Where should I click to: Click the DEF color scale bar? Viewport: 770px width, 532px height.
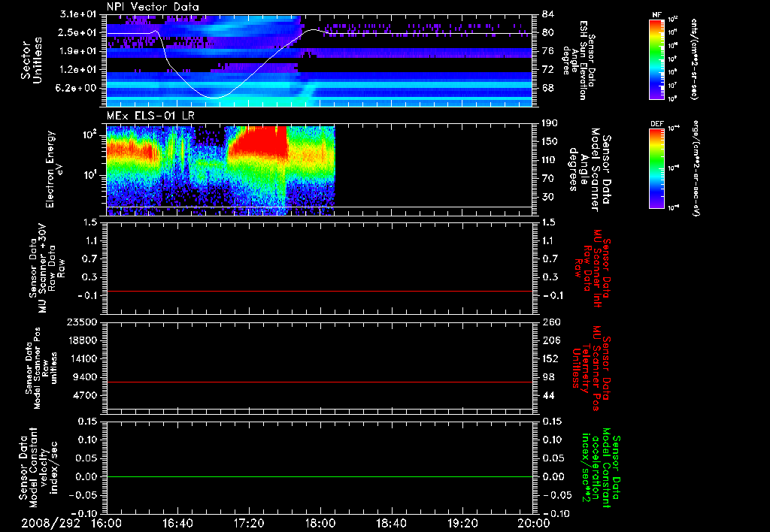pyautogui.click(x=657, y=168)
